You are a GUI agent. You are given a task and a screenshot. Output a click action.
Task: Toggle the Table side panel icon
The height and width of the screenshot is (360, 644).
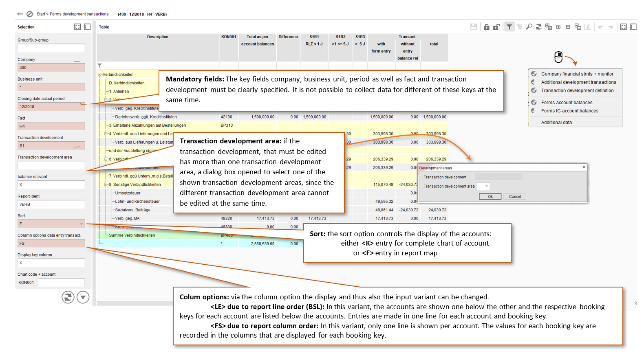[x=633, y=27]
